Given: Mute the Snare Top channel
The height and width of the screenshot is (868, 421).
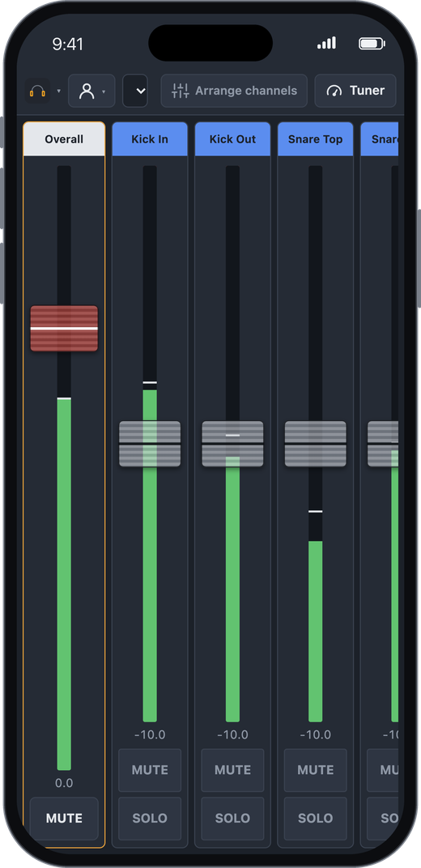Looking at the screenshot, I should (x=315, y=770).
